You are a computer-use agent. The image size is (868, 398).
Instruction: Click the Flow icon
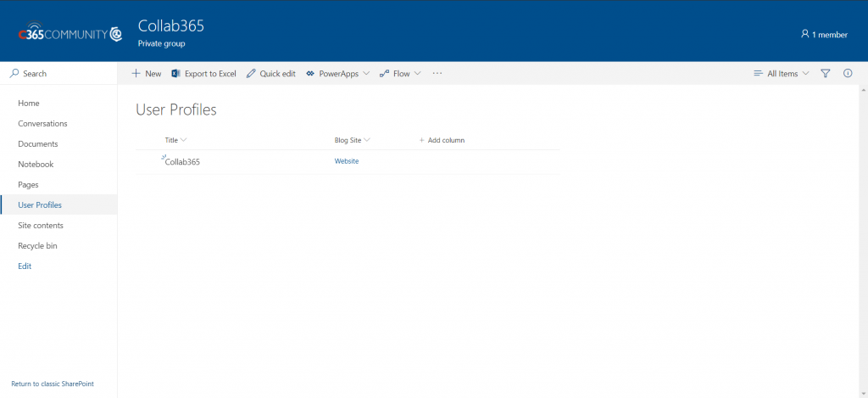(384, 73)
